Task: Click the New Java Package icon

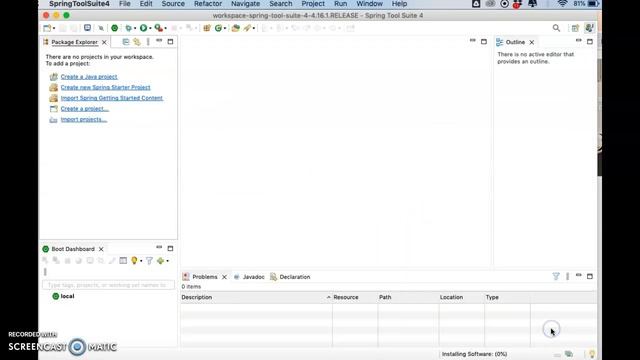Action: [207, 28]
